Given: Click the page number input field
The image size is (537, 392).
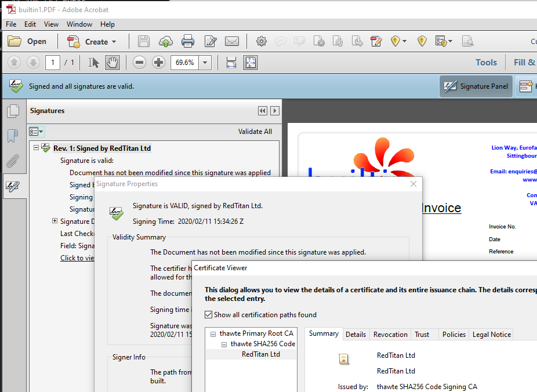Looking at the screenshot, I should click(x=53, y=62).
